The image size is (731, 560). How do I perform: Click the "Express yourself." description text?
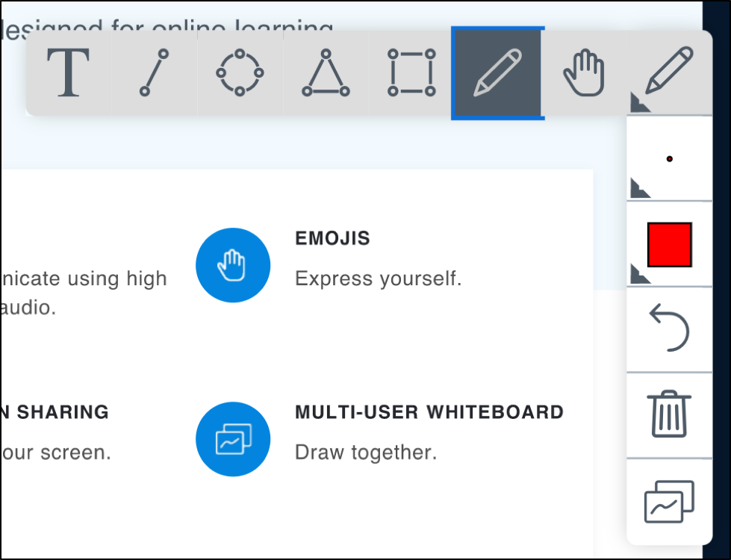click(x=379, y=279)
